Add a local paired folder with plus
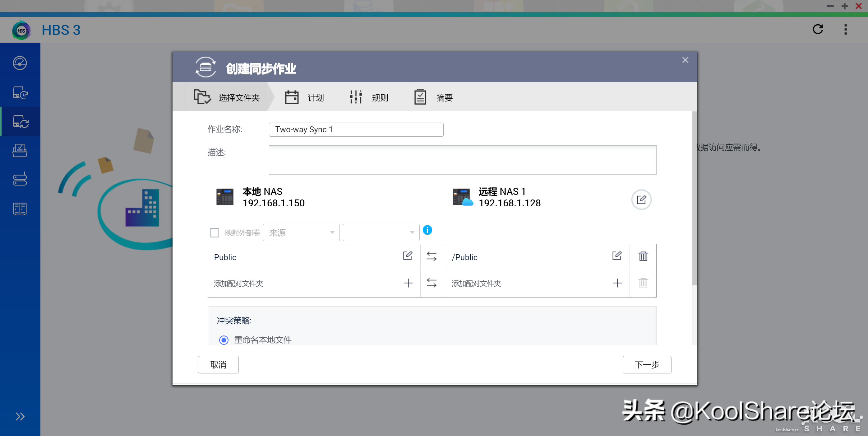The width and height of the screenshot is (868, 436). 408,283
